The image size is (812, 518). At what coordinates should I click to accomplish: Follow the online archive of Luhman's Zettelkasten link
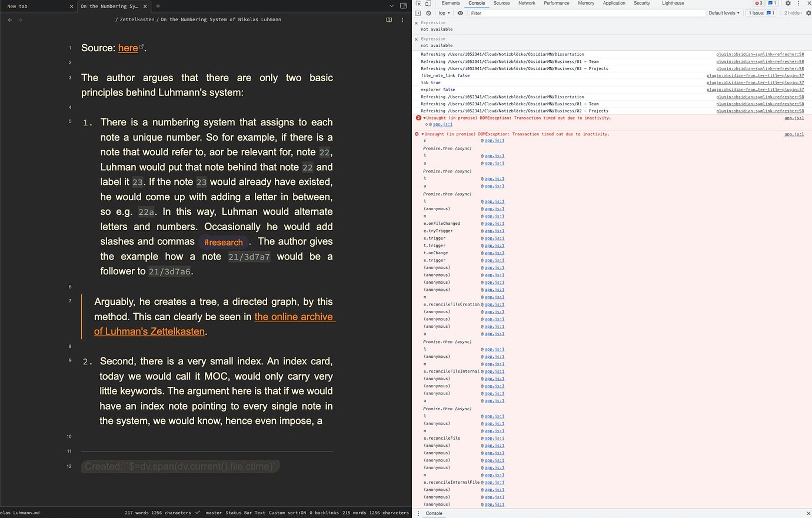(294, 316)
